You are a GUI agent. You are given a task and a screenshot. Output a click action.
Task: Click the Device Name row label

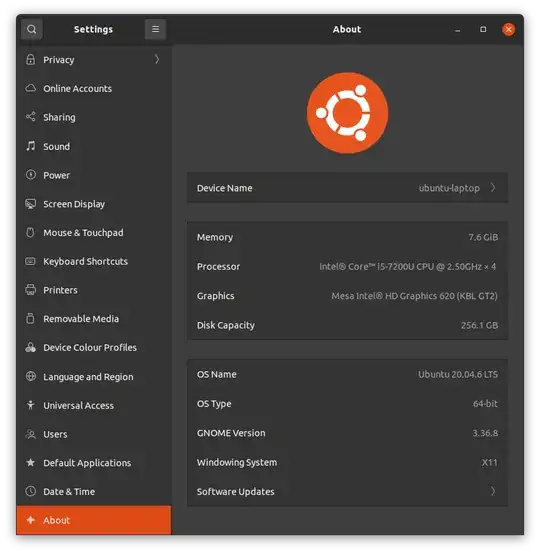[225, 188]
